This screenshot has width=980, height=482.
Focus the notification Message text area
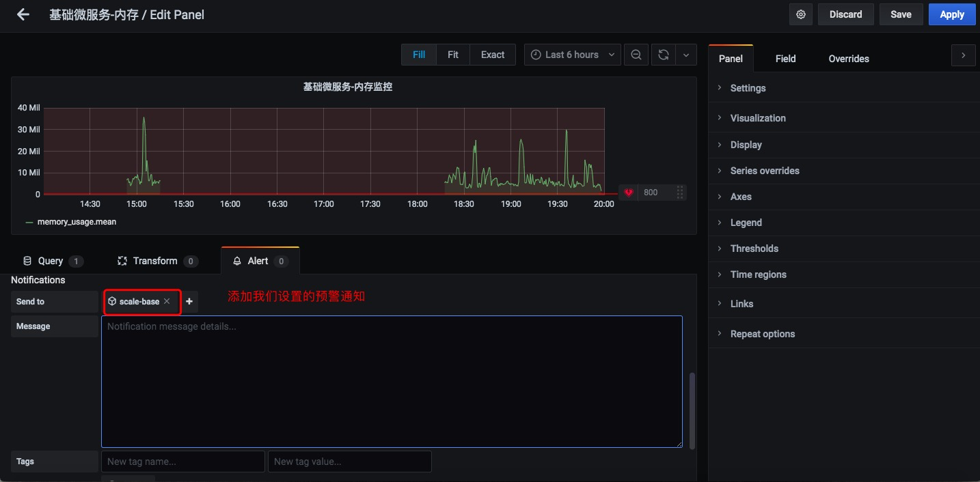click(x=392, y=382)
